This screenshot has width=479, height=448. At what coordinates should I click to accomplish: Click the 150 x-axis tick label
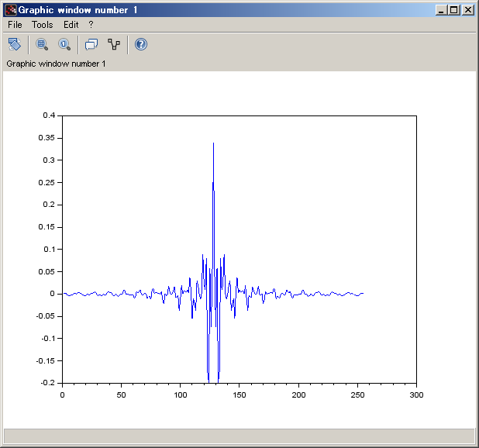pyautogui.click(x=239, y=395)
